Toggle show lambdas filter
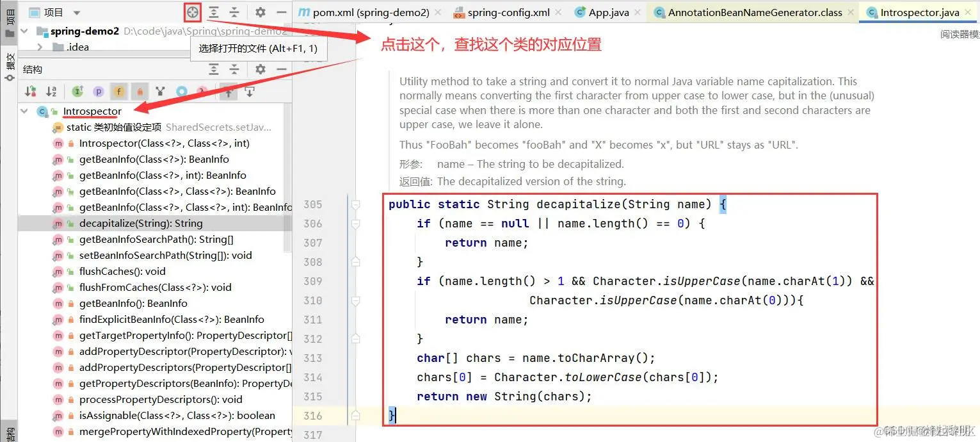Viewport: 980px width, 442px height. (x=202, y=92)
